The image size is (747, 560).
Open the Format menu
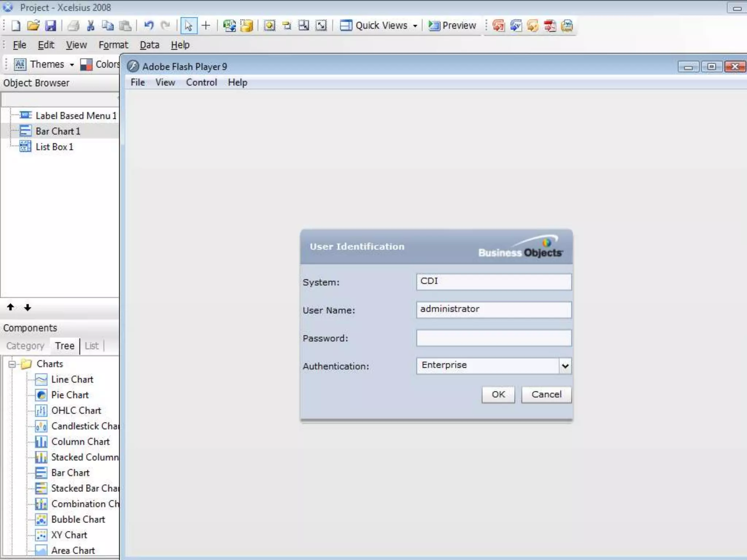coord(113,45)
